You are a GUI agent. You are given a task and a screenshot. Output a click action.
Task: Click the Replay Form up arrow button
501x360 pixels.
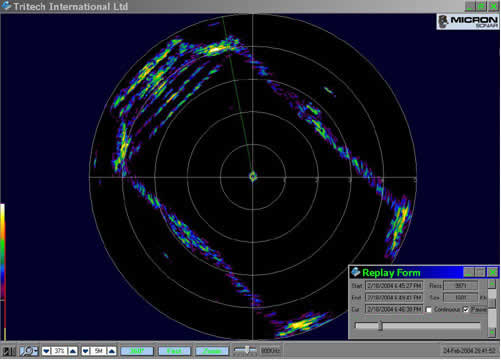coord(492,284)
